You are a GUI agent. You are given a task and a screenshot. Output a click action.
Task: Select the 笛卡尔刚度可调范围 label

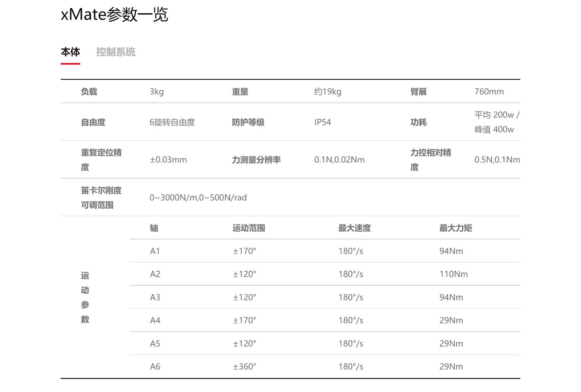point(101,197)
